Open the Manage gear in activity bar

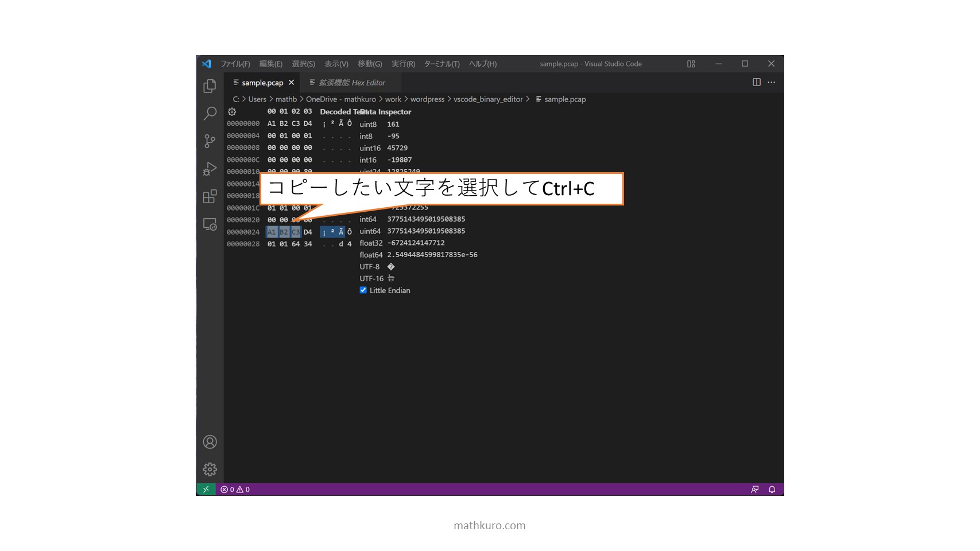click(x=210, y=469)
